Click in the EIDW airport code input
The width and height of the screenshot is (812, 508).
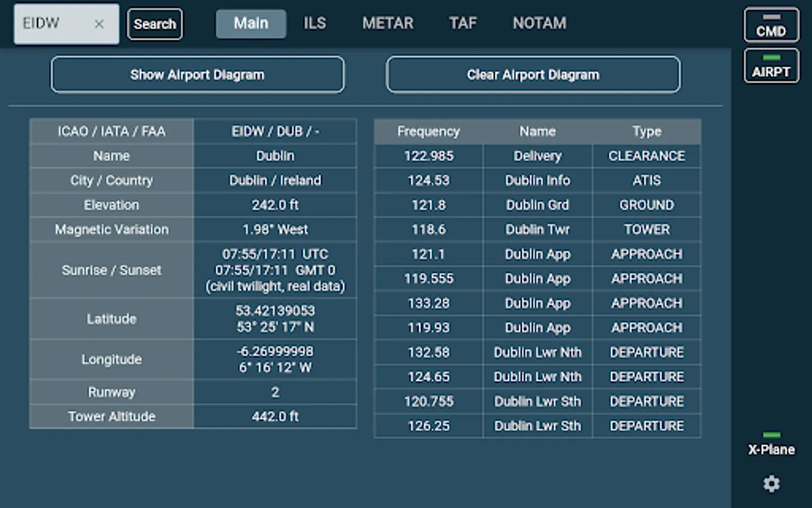(54, 24)
